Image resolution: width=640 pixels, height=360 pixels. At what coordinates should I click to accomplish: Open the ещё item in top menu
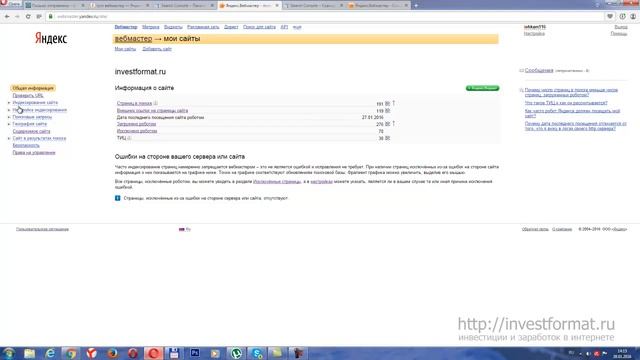[x=297, y=27]
